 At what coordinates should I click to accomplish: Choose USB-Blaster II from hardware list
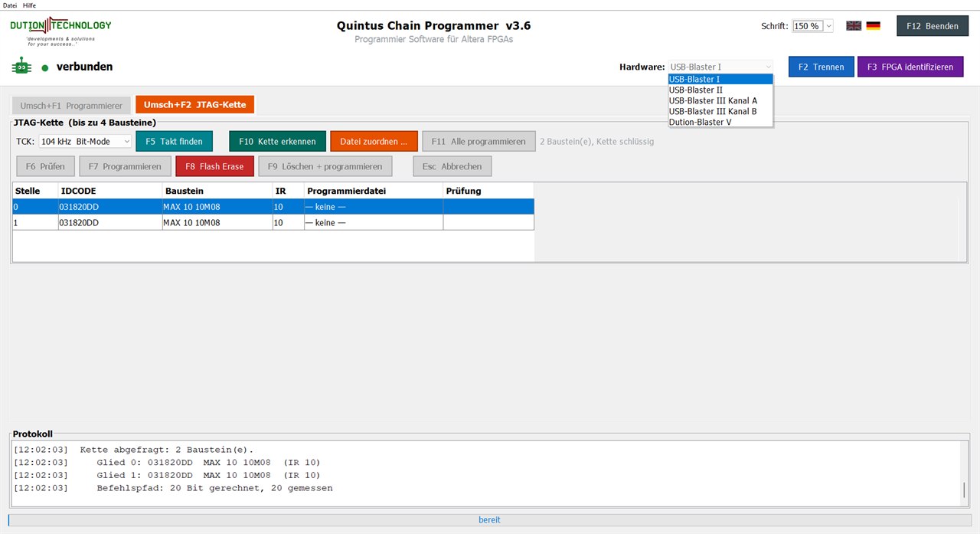click(720, 90)
